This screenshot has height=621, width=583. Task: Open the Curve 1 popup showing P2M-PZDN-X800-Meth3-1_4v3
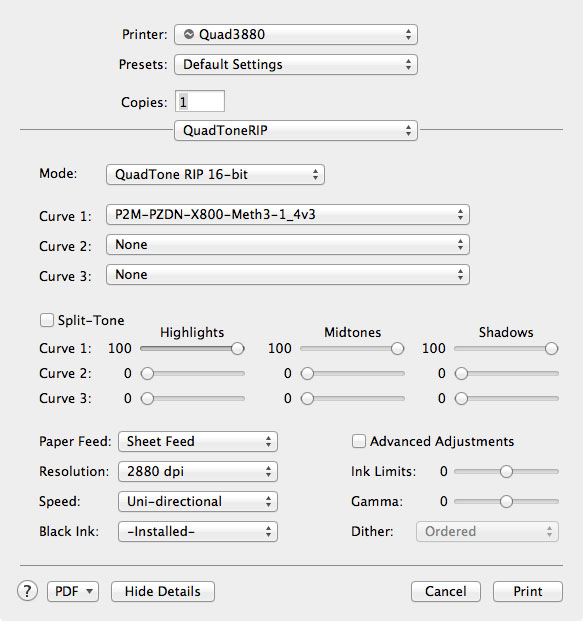(288, 215)
